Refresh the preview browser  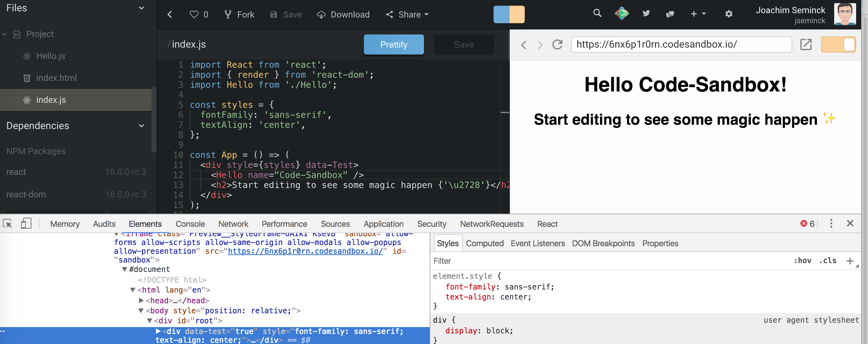(x=557, y=44)
